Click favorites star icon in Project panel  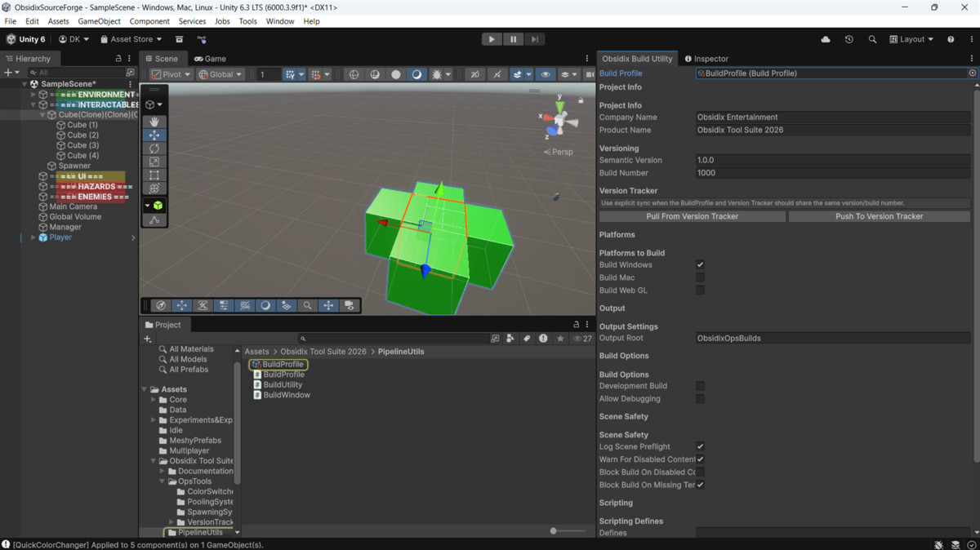pyautogui.click(x=560, y=338)
